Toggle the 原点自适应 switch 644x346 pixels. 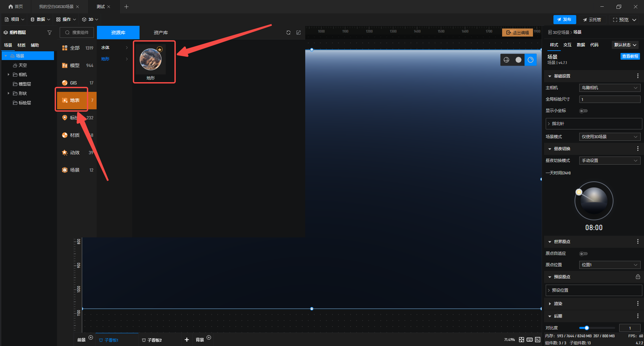[x=583, y=254]
